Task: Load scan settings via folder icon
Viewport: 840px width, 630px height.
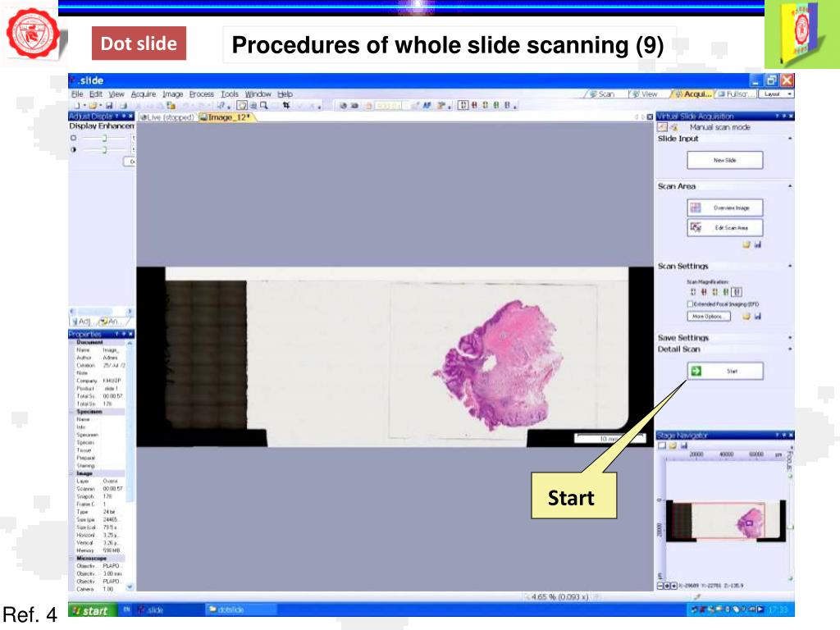Action: coord(746,317)
